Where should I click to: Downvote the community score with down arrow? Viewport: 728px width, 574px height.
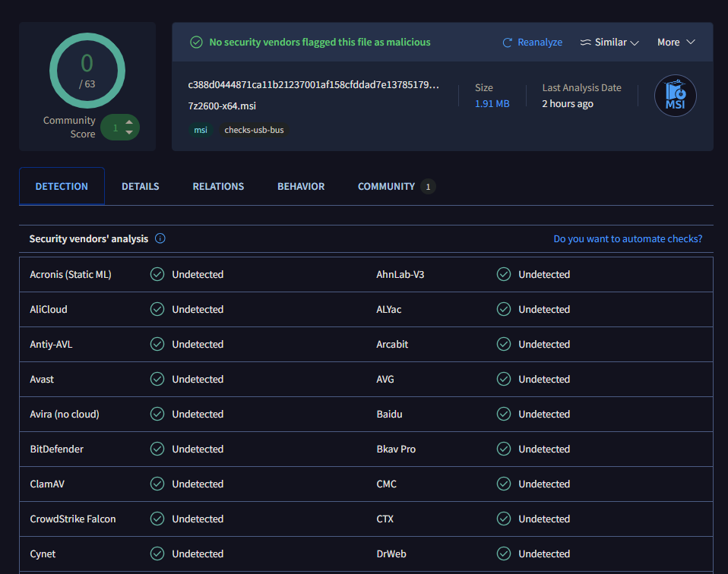(x=128, y=133)
